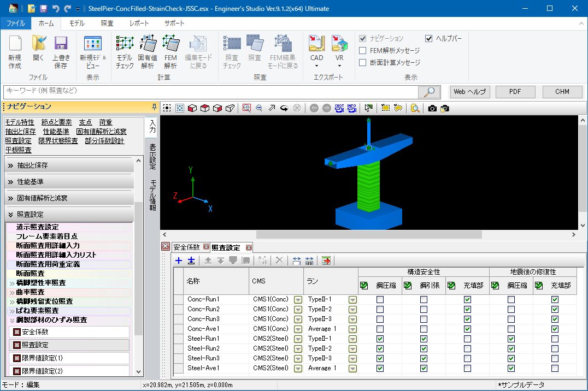The image size is (588, 391).
Task: Open the CMS dropdown for Conc-Run1 row
Action: coord(298,300)
